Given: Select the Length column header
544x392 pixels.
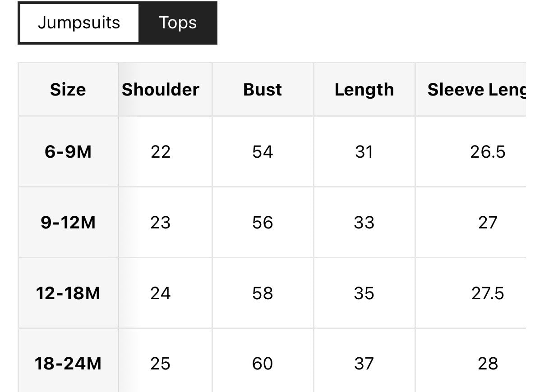Looking at the screenshot, I should (x=364, y=90).
